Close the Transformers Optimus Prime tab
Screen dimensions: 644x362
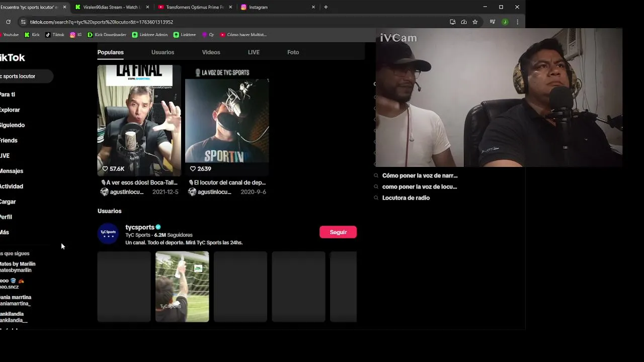[230, 7]
